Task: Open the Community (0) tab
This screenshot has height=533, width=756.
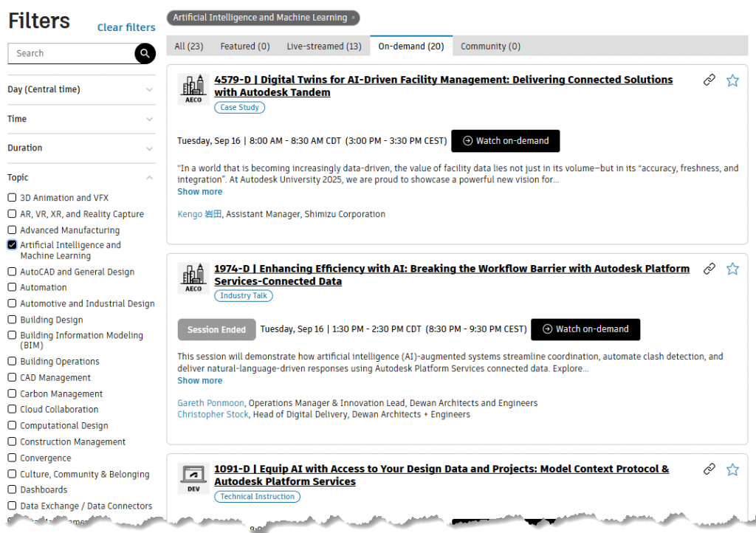Action: [490, 47]
